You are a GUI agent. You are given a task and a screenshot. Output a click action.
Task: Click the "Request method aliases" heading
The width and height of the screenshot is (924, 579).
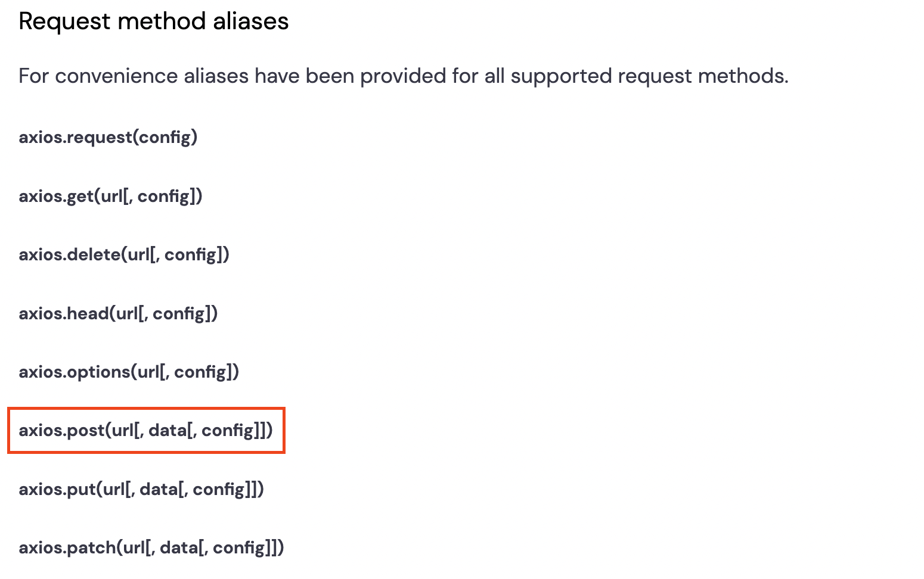pyautogui.click(x=154, y=21)
